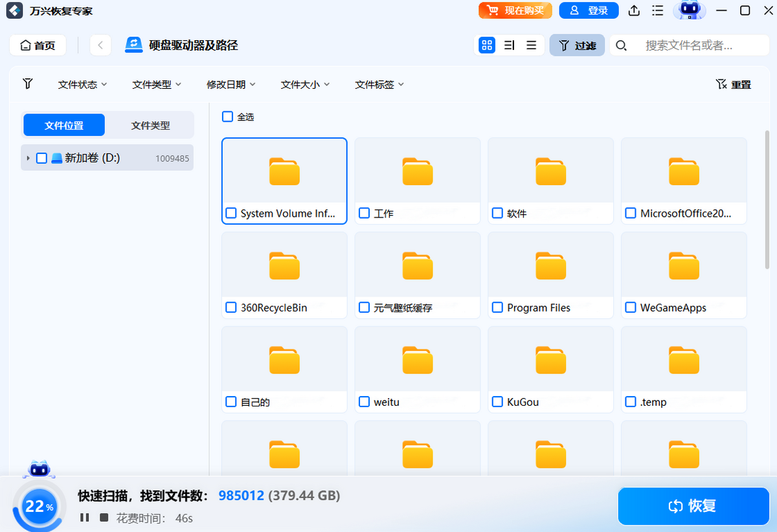The height and width of the screenshot is (532, 777).
Task: Open the title bar list menu icon
Action: 658,10
